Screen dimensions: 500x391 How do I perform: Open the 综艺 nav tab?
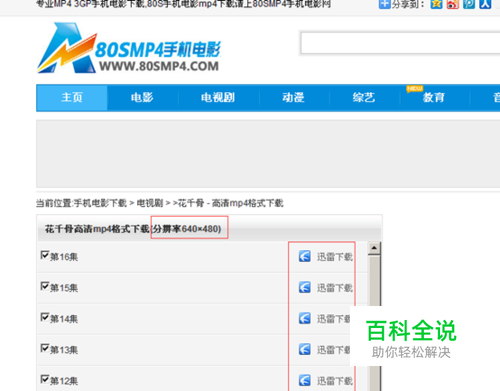coord(364,97)
